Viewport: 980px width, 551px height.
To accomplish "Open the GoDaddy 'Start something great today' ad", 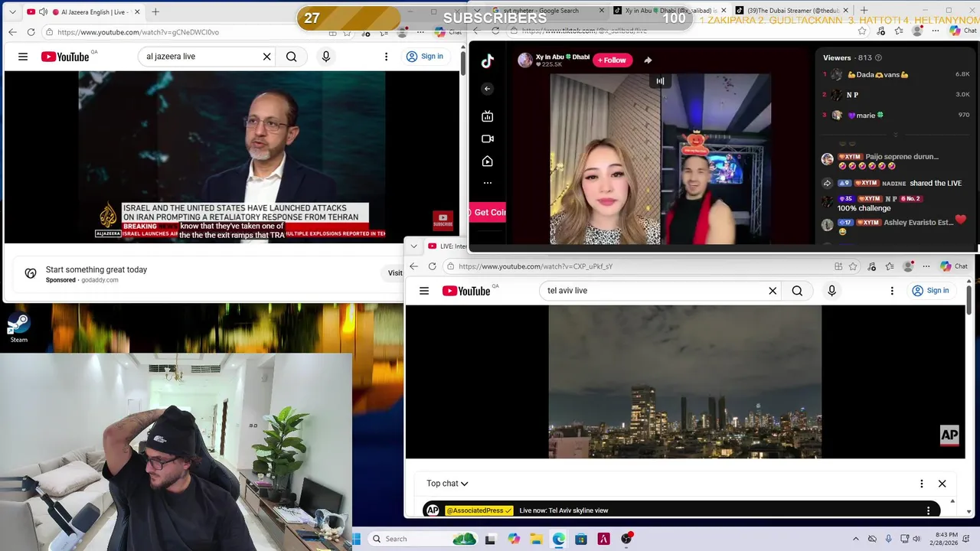I will (96, 269).
